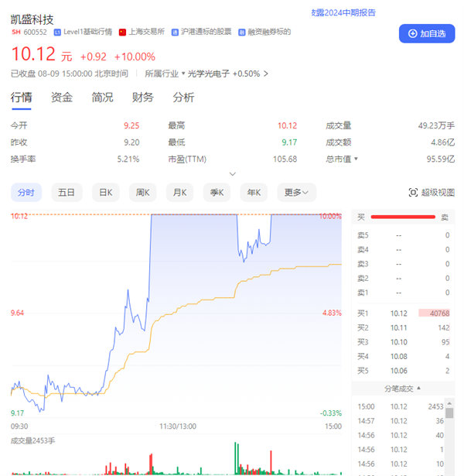Click the Level1基础行情 badge icon
The width and height of the screenshot is (464, 476).
click(57, 32)
